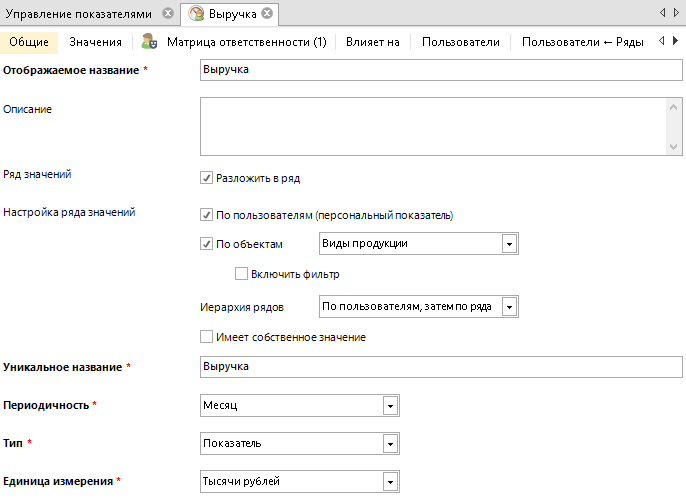Click the Отображаемое название input field

(x=440, y=72)
